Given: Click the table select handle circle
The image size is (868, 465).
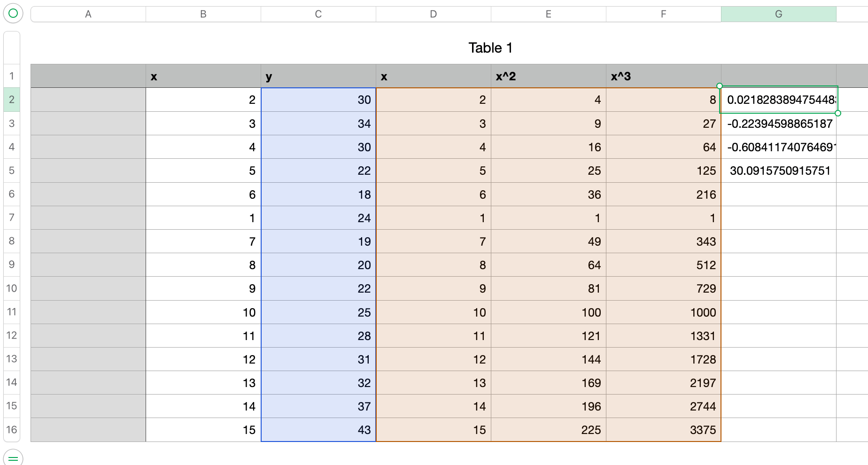Looking at the screenshot, I should [13, 13].
